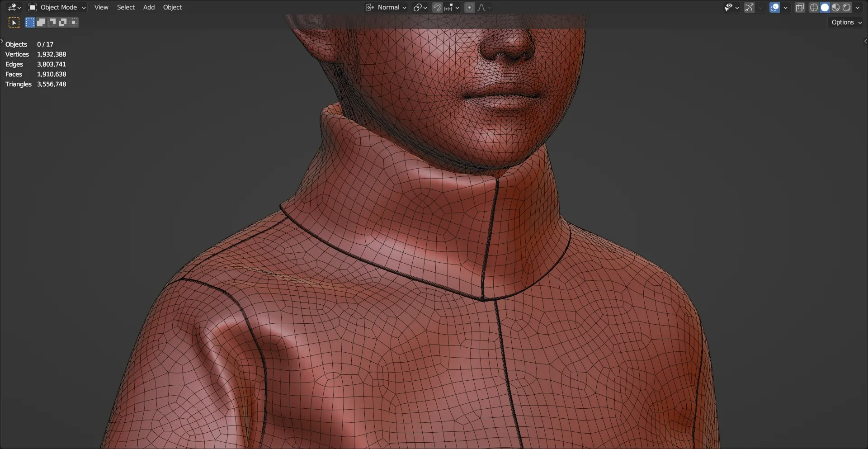The height and width of the screenshot is (449, 868).
Task: Open object visibility and selectability dropdown
Action: pyautogui.click(x=731, y=7)
